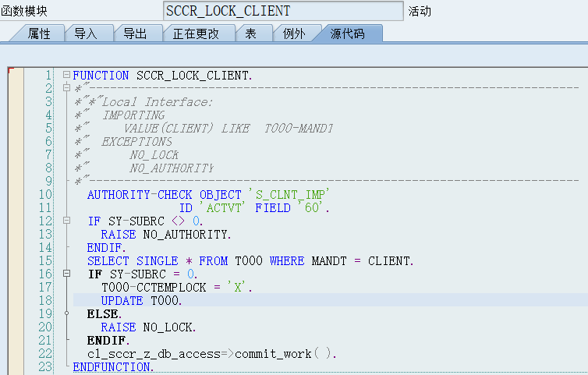Switch to the 导出 tab
The height and width of the screenshot is (375, 588).
tap(135, 34)
